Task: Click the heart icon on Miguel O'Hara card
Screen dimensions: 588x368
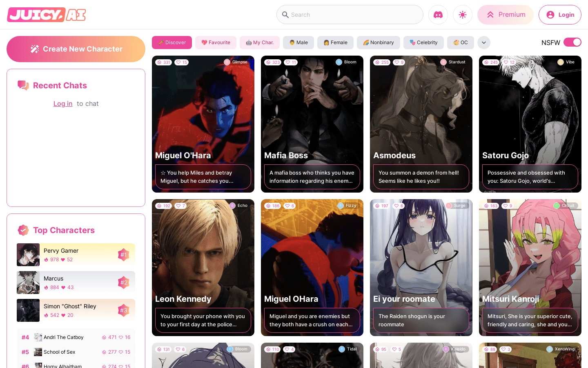Action: 178,63
